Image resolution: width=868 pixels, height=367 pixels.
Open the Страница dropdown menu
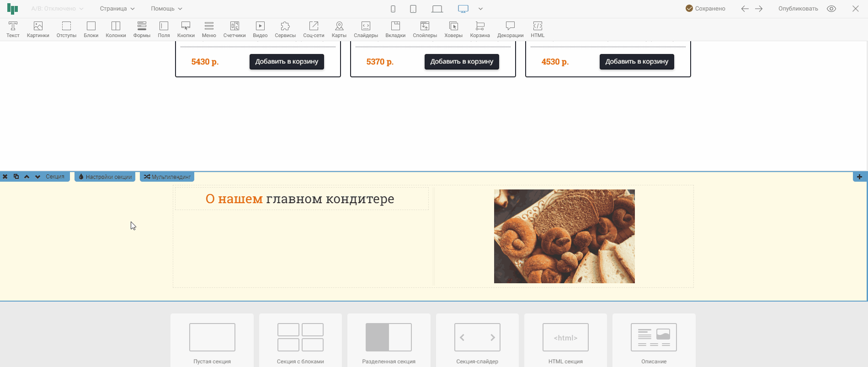117,9
